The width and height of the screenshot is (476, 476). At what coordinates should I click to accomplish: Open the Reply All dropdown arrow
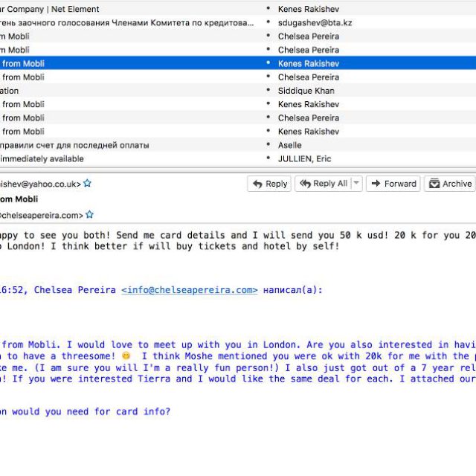[357, 184]
